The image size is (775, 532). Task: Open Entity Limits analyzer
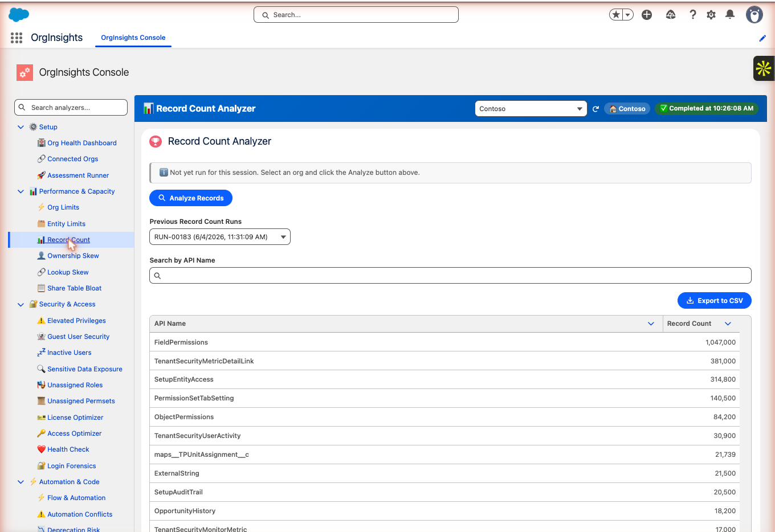[66, 224]
